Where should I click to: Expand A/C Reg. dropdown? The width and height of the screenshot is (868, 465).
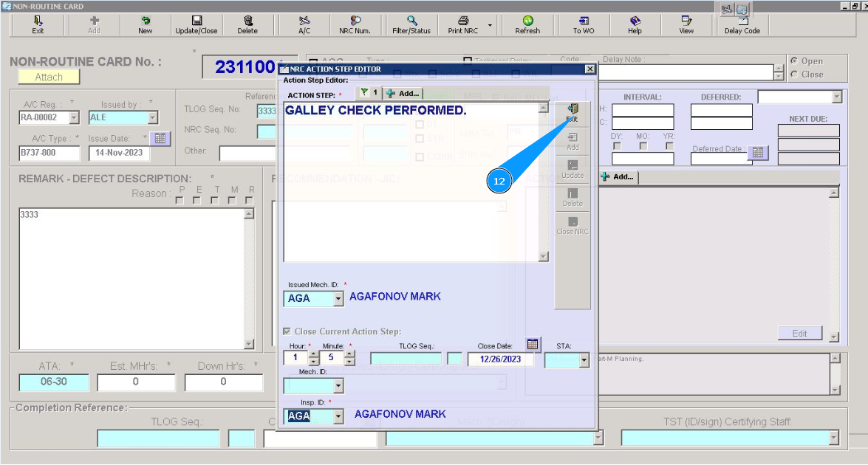coord(74,118)
